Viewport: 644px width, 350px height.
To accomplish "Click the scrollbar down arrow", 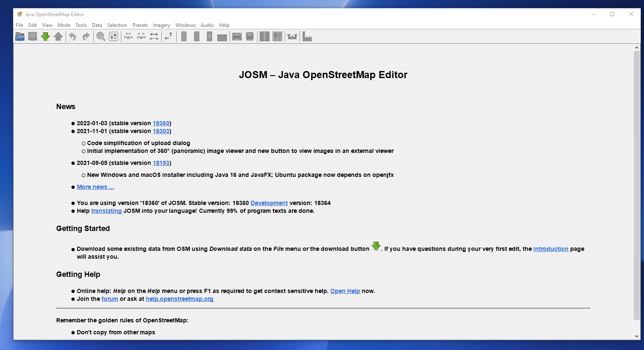I will (x=637, y=336).
